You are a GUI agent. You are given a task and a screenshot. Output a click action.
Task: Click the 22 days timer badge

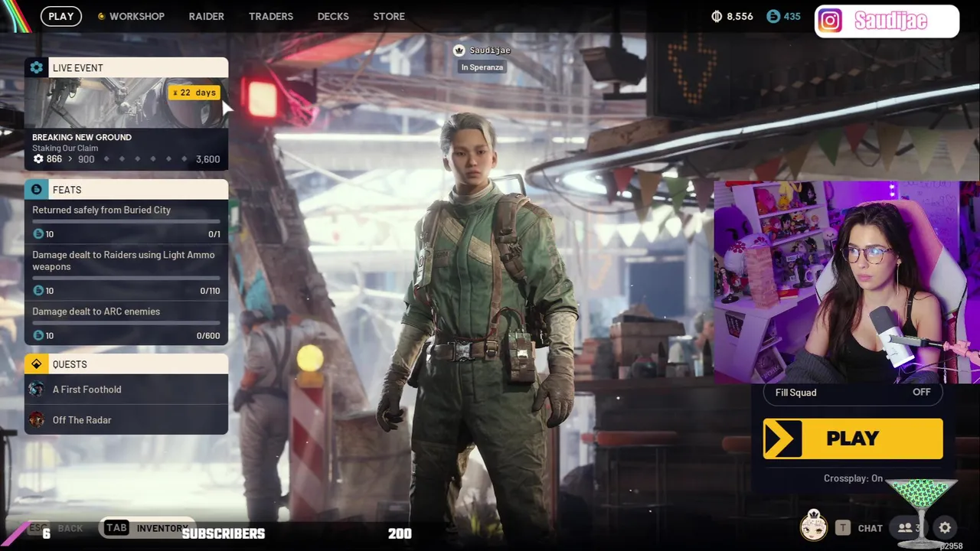tap(194, 93)
